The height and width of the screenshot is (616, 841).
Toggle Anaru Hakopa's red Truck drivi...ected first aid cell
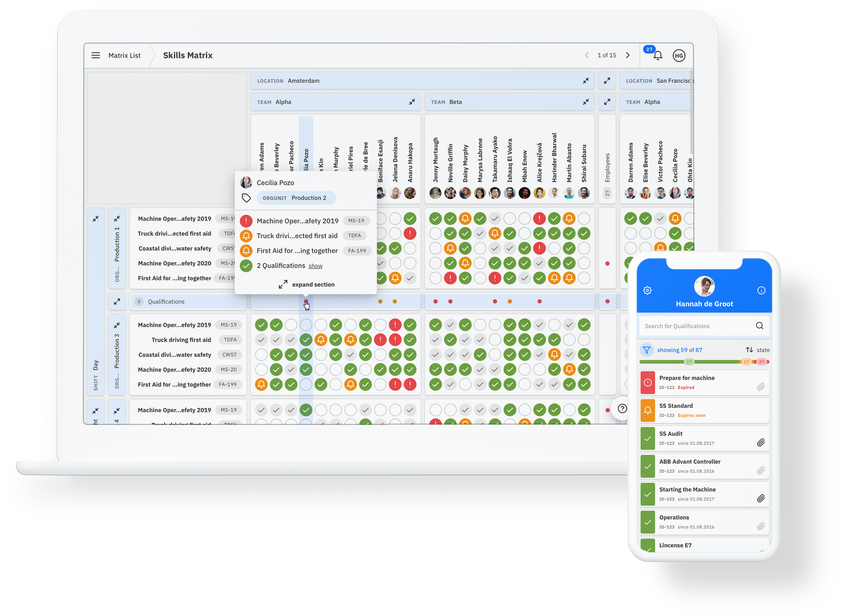pos(410,233)
